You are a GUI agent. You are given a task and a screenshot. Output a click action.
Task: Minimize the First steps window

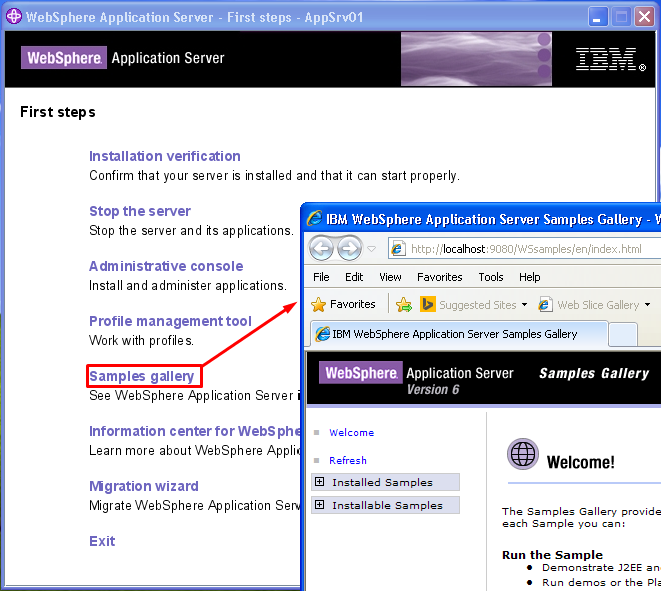pyautogui.click(x=597, y=17)
